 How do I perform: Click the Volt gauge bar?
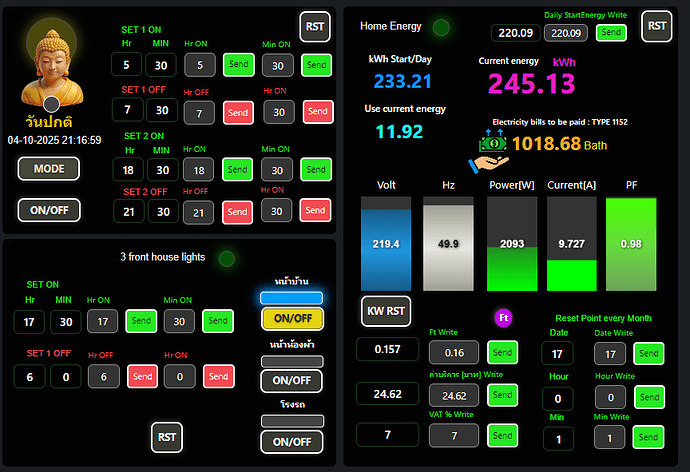point(386,244)
